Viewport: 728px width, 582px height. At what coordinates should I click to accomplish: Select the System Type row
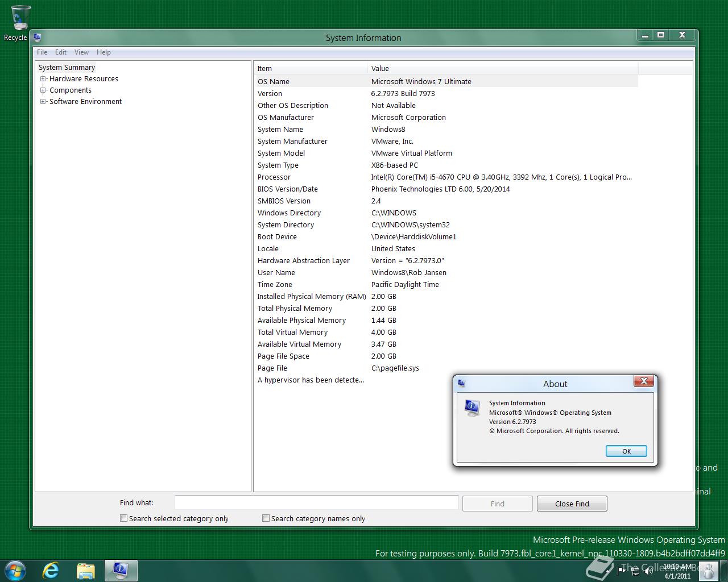tap(446, 165)
